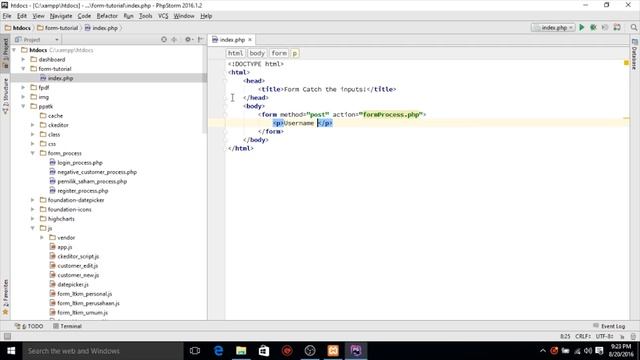
Task: Expand the dashboard folder
Action: coord(23,59)
